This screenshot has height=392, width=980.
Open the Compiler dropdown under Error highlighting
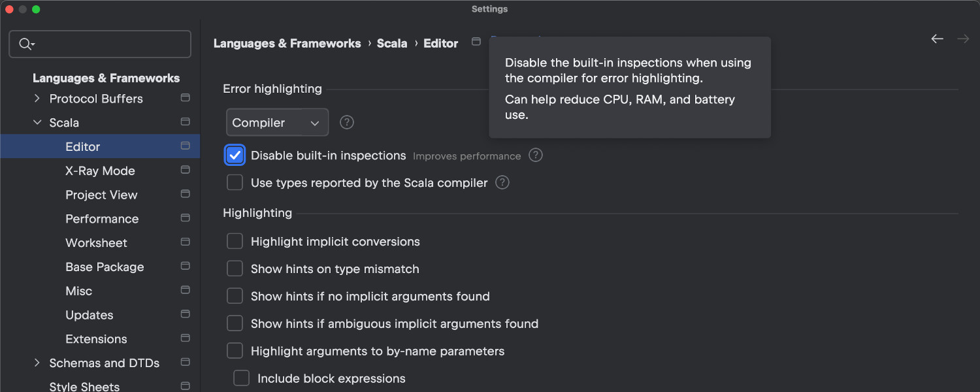point(277,122)
